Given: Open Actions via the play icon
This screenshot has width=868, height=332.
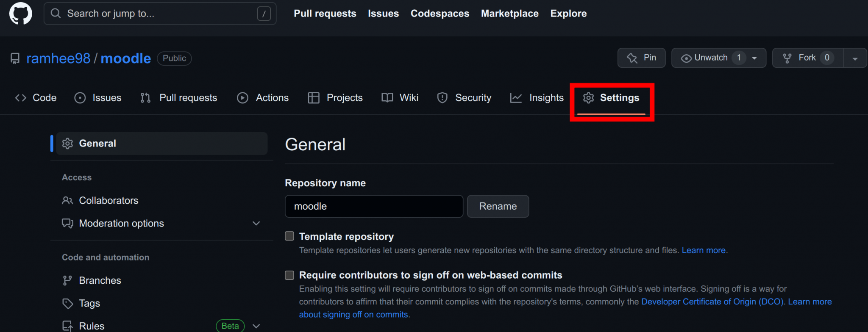Looking at the screenshot, I should tap(242, 97).
